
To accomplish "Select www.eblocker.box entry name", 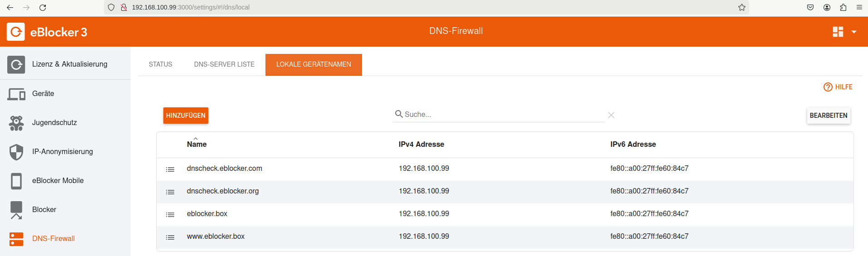I will coord(216,237).
